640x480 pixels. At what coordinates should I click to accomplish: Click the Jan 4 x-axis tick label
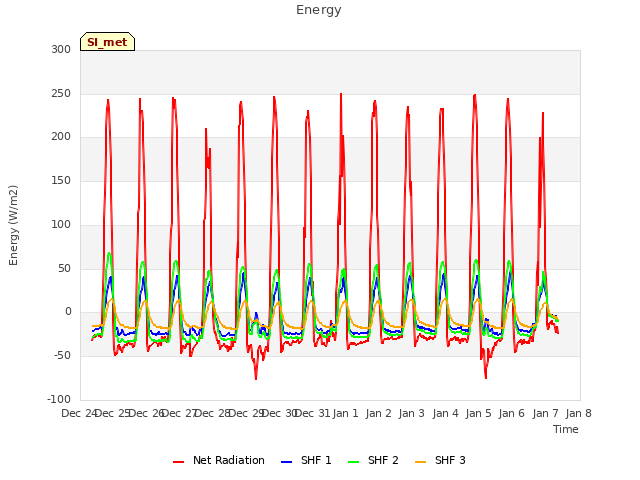445,413
